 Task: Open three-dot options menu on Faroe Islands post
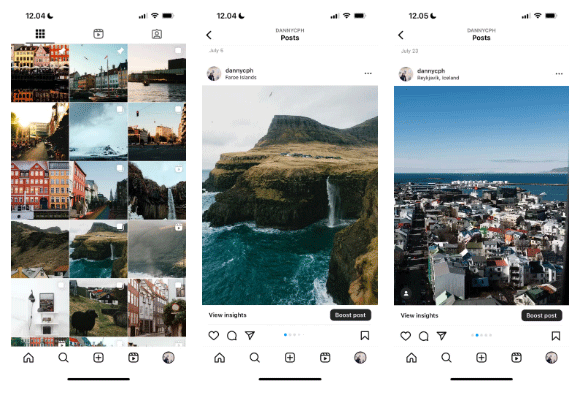[x=368, y=73]
